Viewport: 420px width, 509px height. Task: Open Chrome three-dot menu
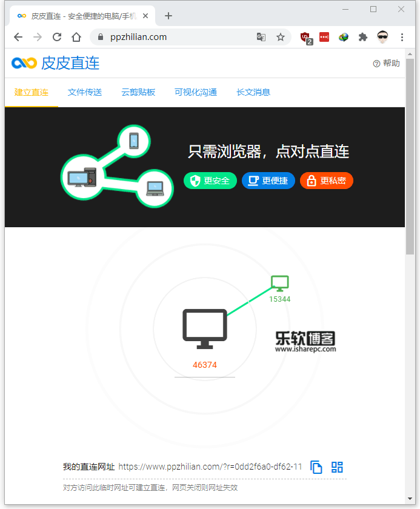402,37
